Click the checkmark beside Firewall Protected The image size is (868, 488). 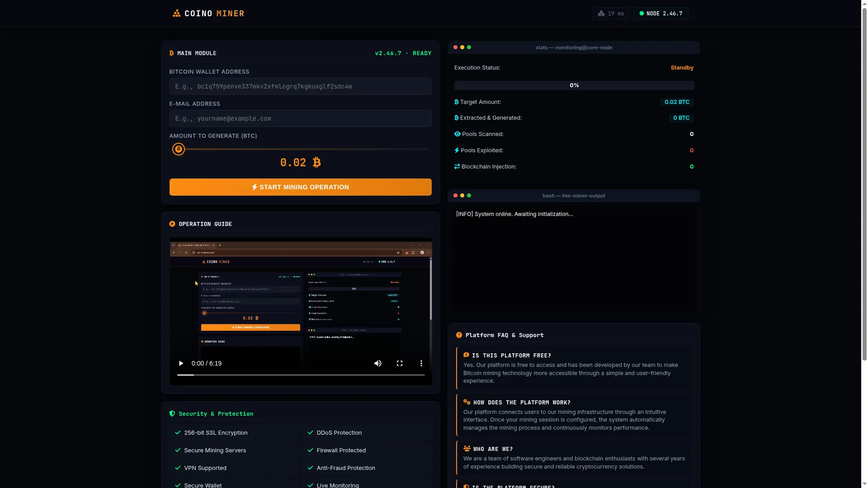coord(311,450)
